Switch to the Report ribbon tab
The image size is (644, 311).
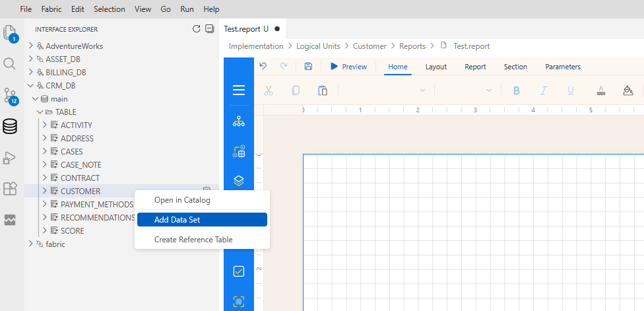(475, 67)
